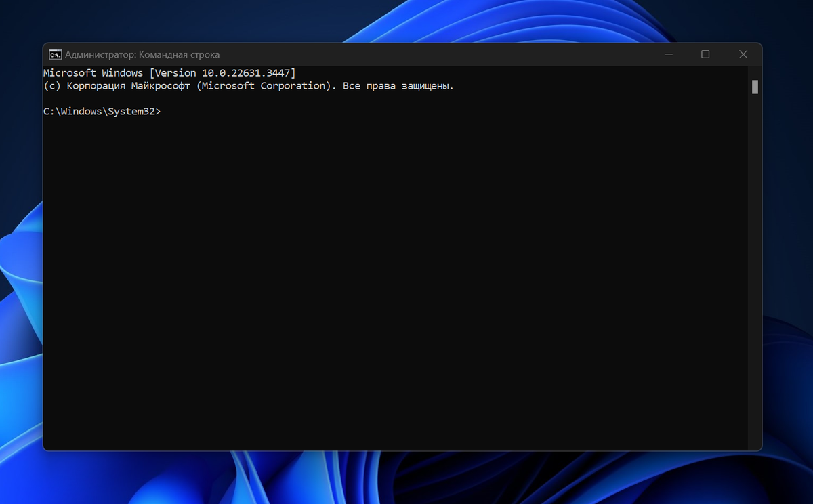
Task: Close the Командная строка window
Action: (743, 54)
